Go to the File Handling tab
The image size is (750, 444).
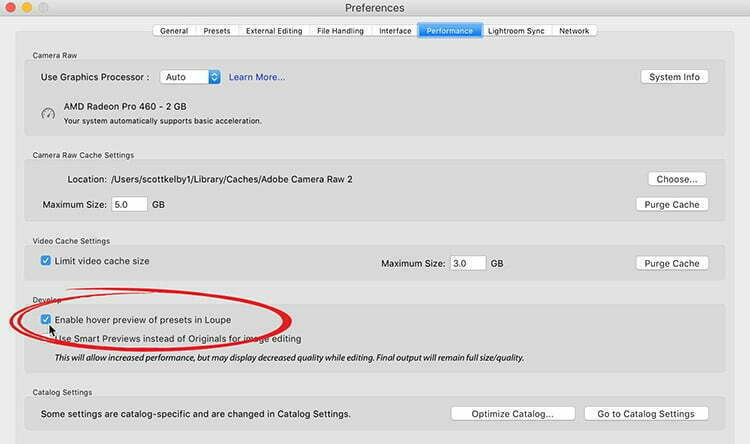click(340, 31)
